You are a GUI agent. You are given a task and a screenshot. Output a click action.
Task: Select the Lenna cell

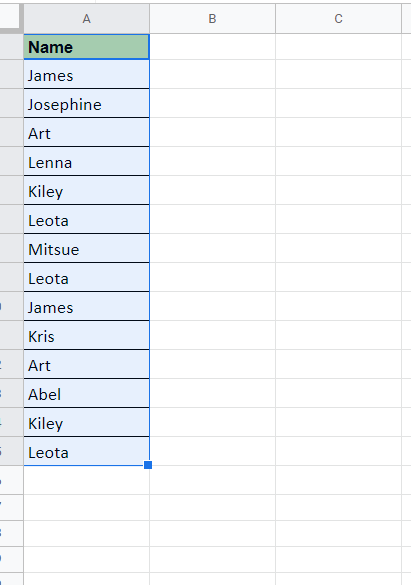87,161
